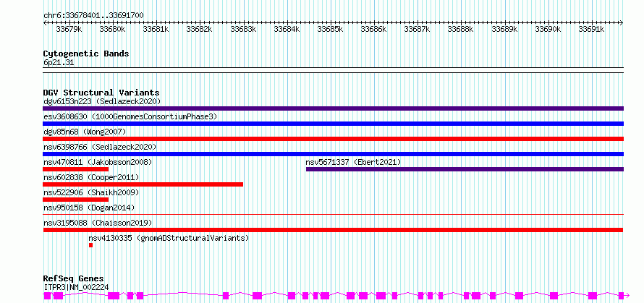Select the nsv522906 (Shaikh2009) label
The width and height of the screenshot is (644, 303).
(x=91, y=192)
